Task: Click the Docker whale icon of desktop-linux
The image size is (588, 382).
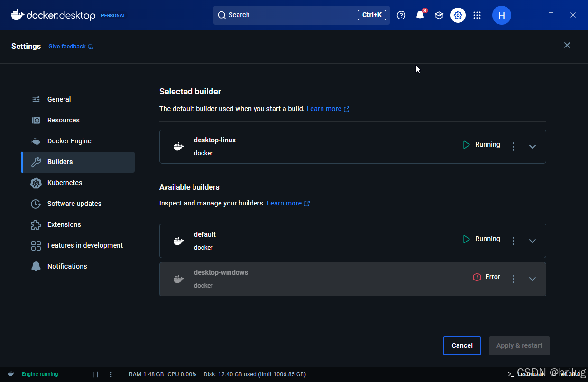Action: pos(178,147)
